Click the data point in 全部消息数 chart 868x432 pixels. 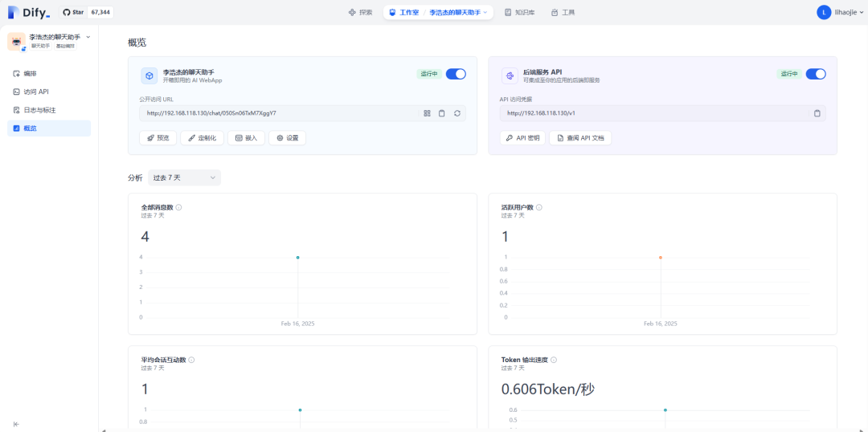coord(298,257)
